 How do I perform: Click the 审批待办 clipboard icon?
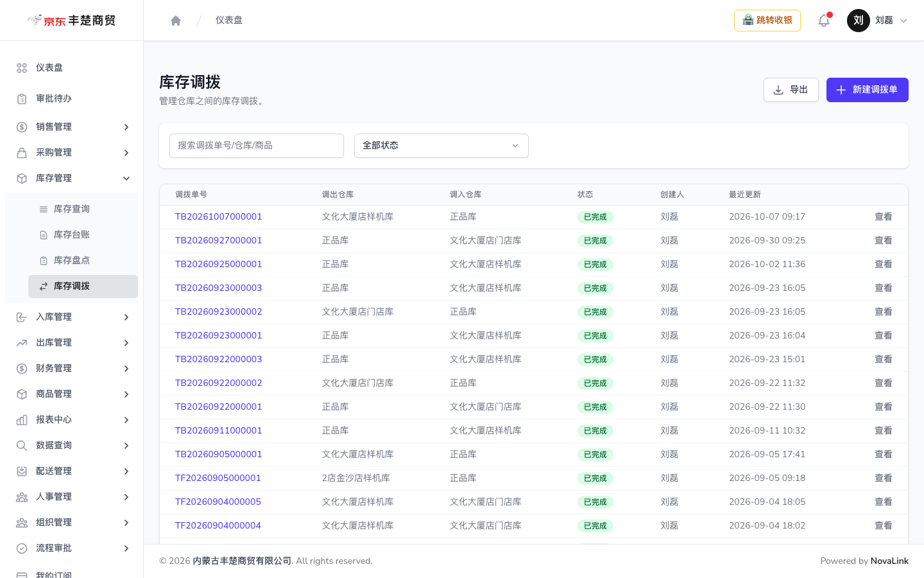click(22, 99)
